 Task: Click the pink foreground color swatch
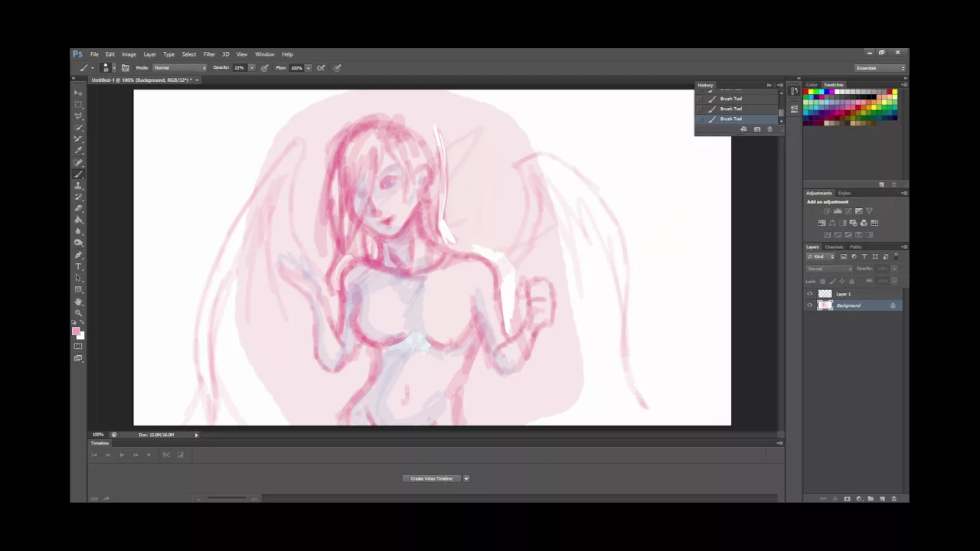pos(75,330)
